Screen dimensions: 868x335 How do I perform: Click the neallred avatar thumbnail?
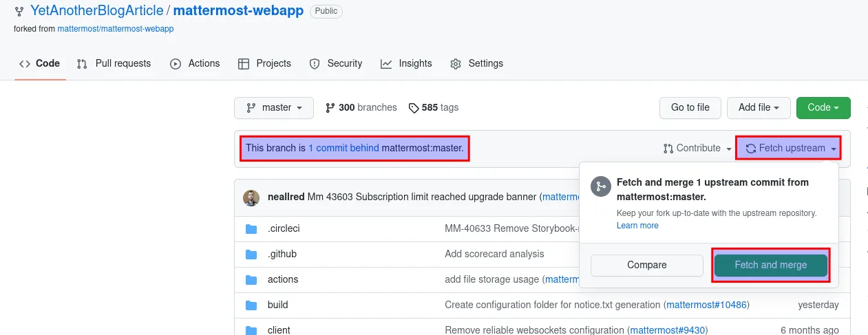pyautogui.click(x=251, y=197)
